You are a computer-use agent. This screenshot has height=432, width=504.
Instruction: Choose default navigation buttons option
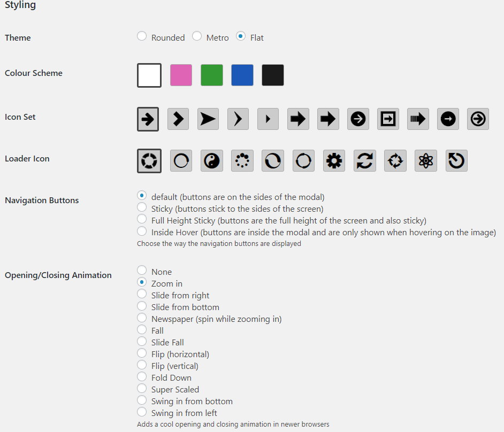click(142, 195)
